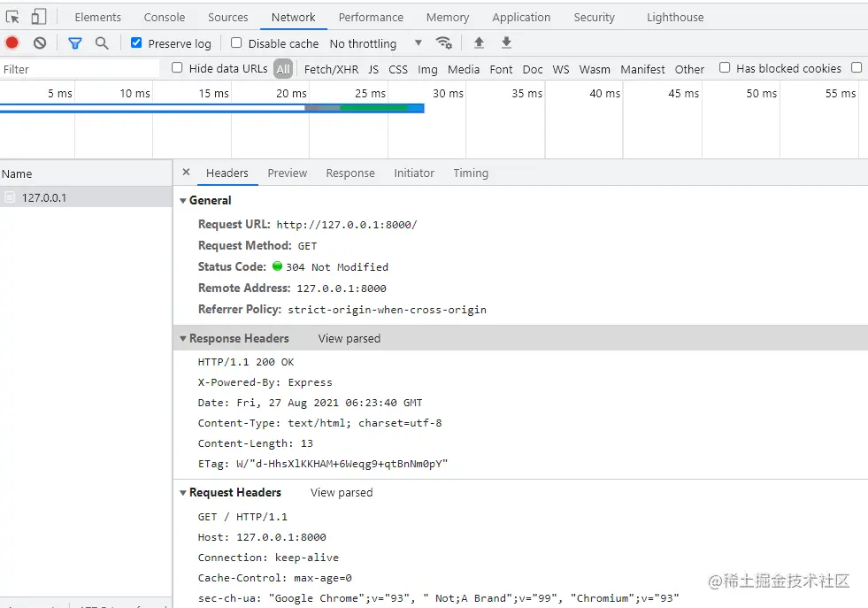Image resolution: width=868 pixels, height=608 pixels.
Task: Open network conditions wifi icon
Action: click(x=443, y=42)
